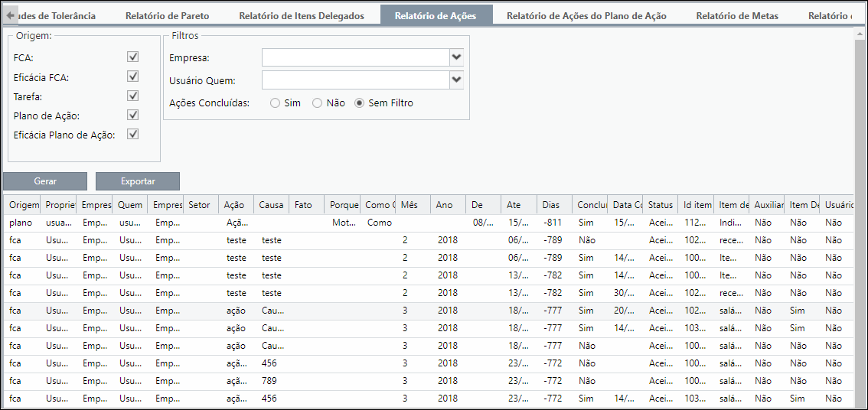Toggle the Tarefa checkbox
Screen dimensions: 868x410
(x=133, y=96)
